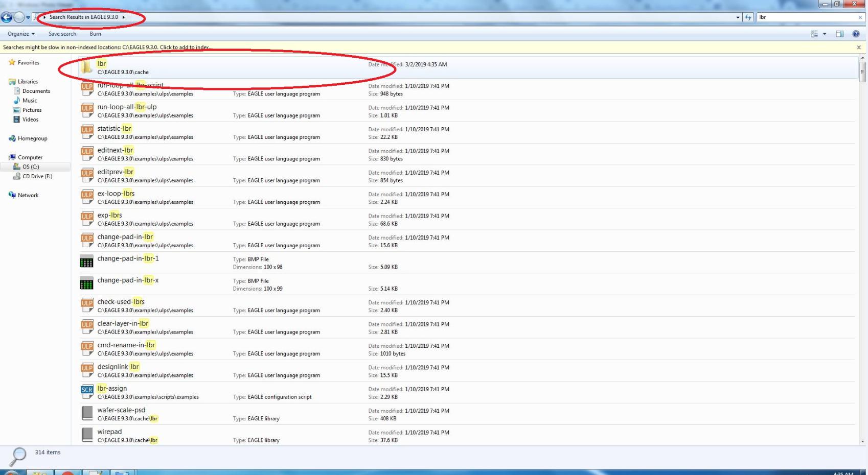Select the file name 'wirepad'
Viewport: 868px width, 475px height.
(x=109, y=432)
